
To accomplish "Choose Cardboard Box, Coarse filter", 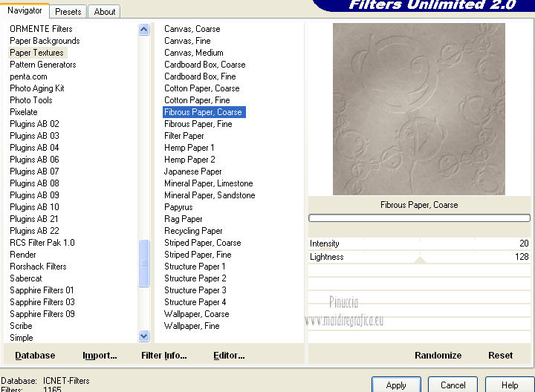I will (205, 65).
